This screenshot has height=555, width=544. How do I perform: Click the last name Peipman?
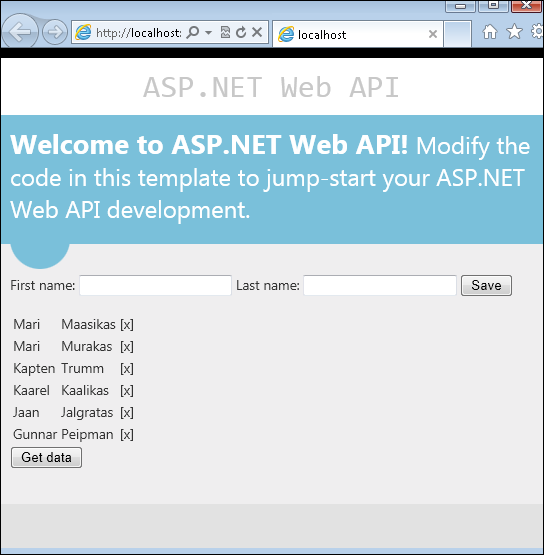coord(87,435)
